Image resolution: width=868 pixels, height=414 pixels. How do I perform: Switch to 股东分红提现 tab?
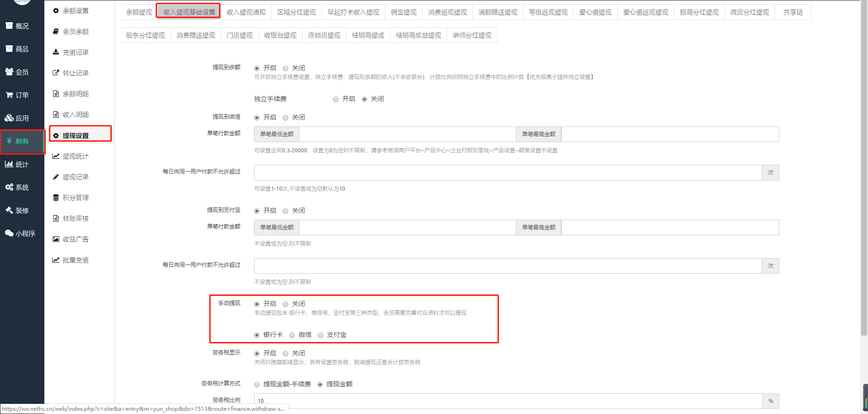[146, 35]
